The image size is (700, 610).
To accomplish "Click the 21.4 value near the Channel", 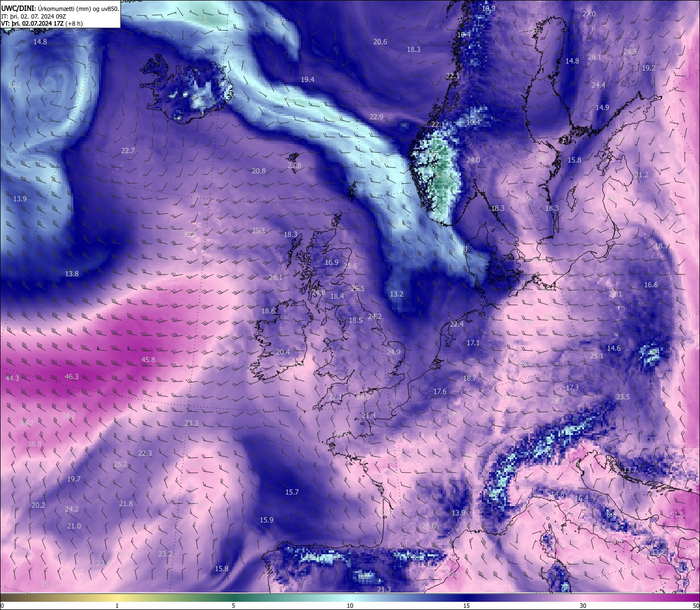I will tap(369, 415).
